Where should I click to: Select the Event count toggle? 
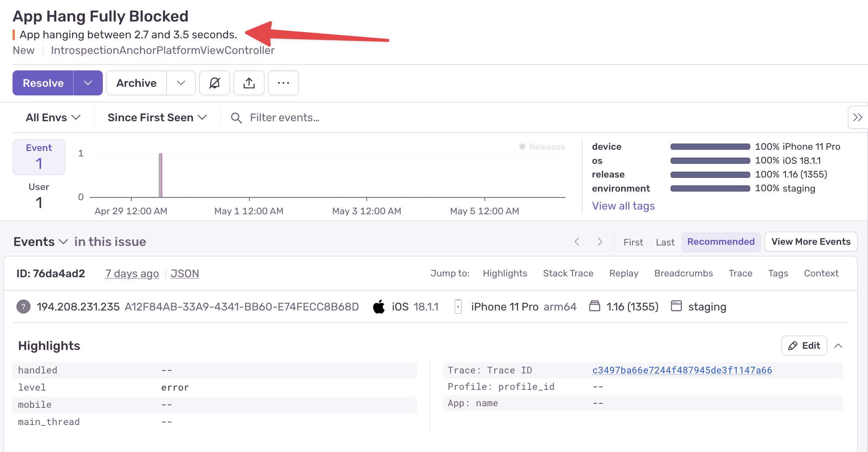click(39, 157)
